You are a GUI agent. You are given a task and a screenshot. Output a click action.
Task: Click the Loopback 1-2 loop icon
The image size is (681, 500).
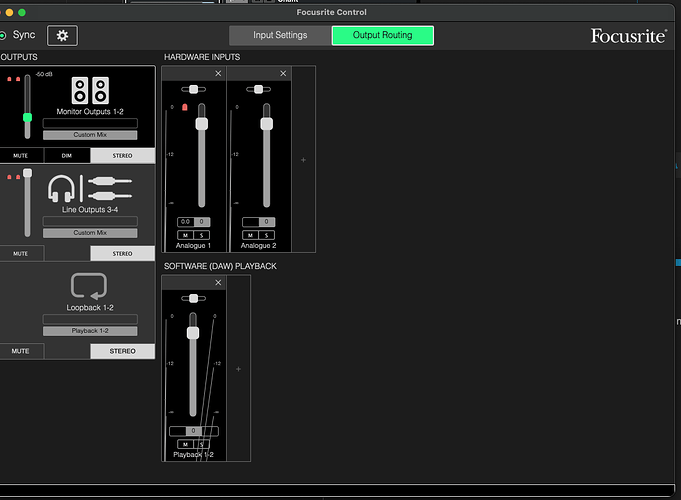[x=89, y=286]
